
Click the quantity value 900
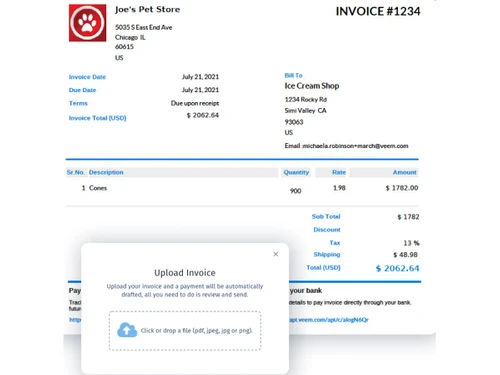tap(295, 191)
